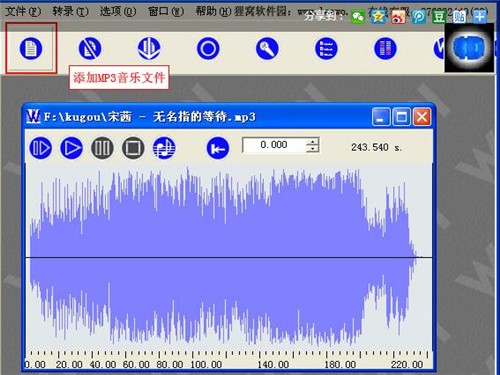
Task: Click the music note score icon
Action: coord(164,148)
